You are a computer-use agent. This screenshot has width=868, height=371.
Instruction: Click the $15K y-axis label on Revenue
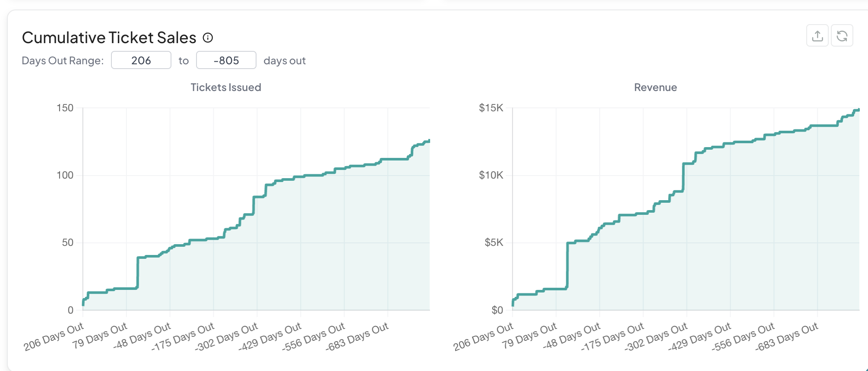(491, 108)
